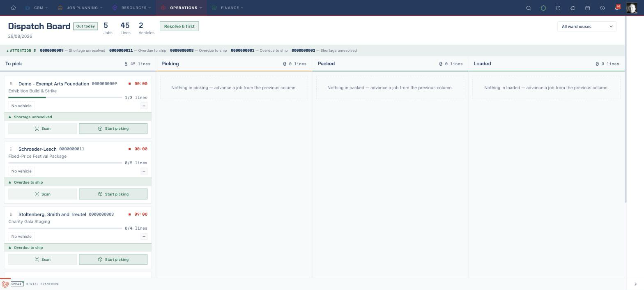Click the page vertical scrollbar
The width and height of the screenshot is (644, 290).
(x=626, y=110)
